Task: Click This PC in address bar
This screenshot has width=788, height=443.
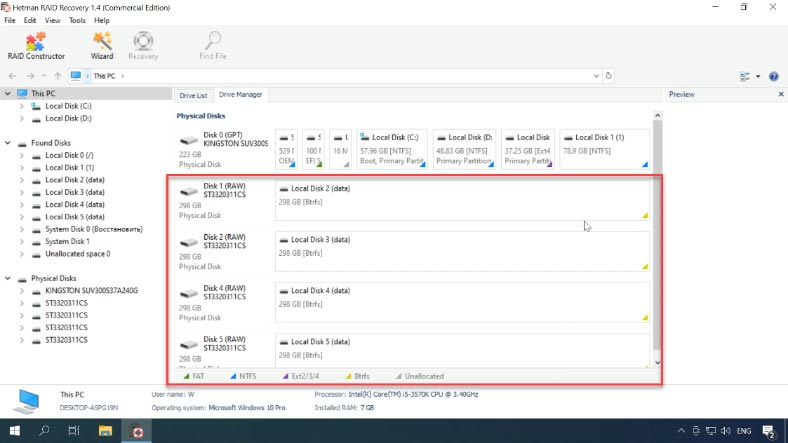Action: point(105,76)
